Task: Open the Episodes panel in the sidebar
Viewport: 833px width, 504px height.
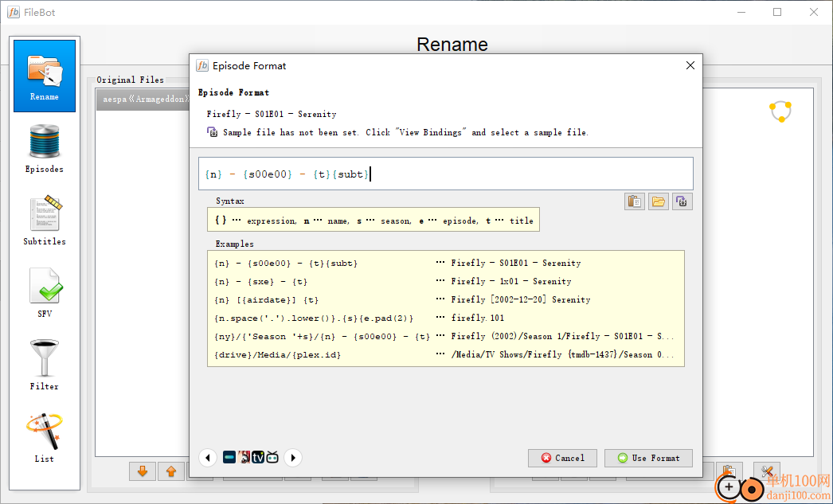Action: point(45,148)
